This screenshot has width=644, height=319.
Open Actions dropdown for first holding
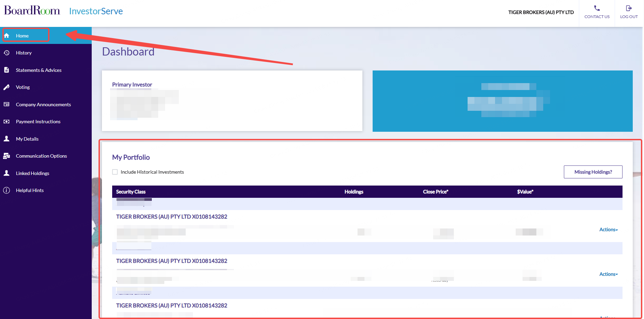click(609, 229)
